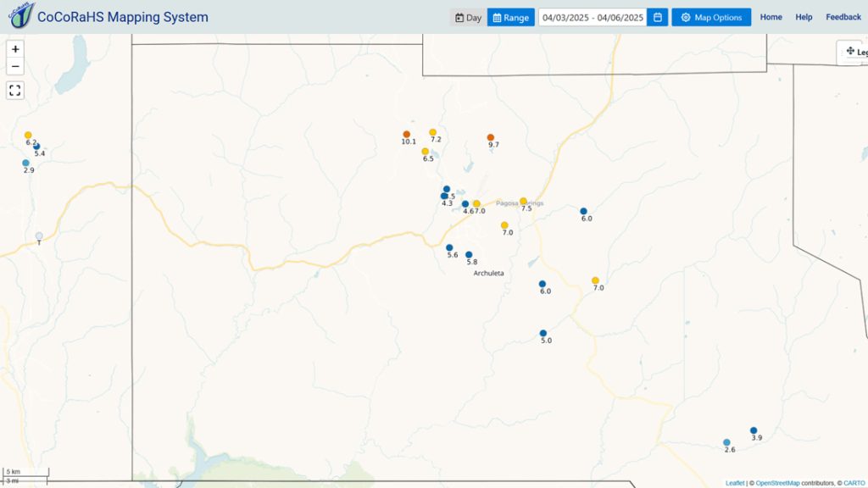Image resolution: width=868 pixels, height=488 pixels.
Task: Select the 4.6 precipitation marker
Action: coord(465,204)
